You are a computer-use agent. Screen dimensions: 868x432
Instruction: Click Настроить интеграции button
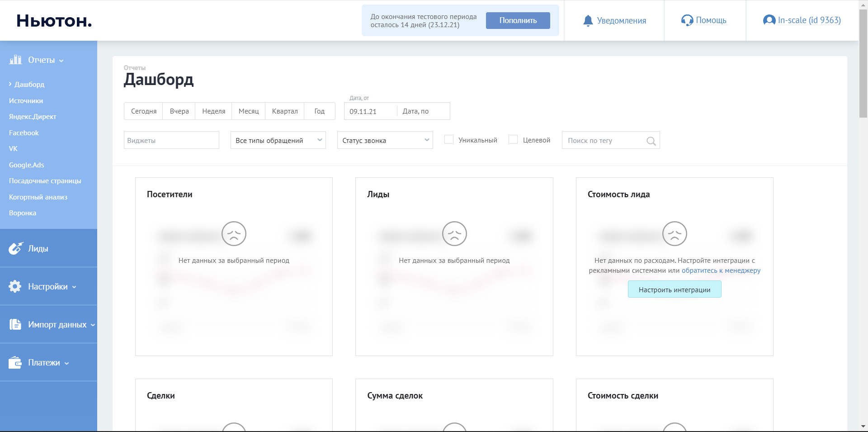675,290
